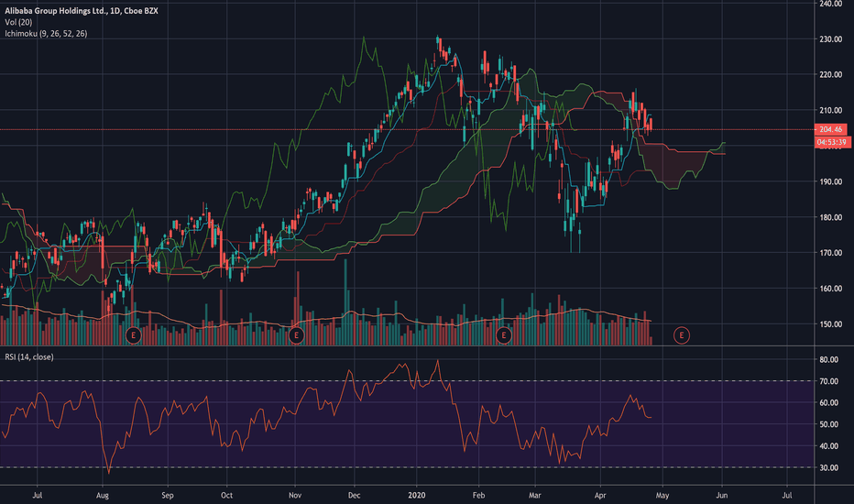
Task: Click the 170.00 price axis label
Action: coord(830,253)
